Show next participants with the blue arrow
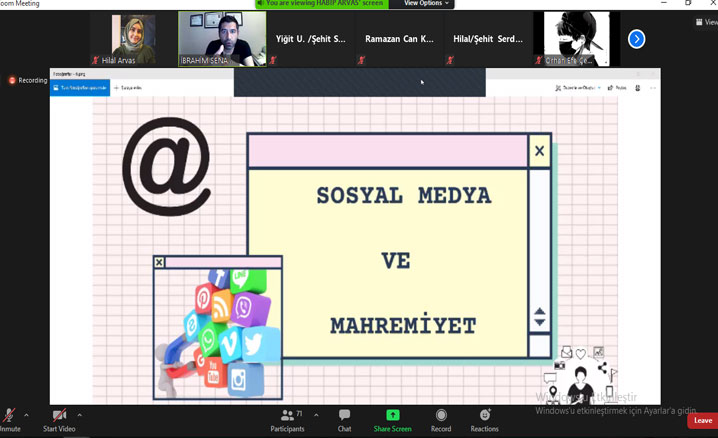Viewport: 718px width, 438px height. click(636, 39)
